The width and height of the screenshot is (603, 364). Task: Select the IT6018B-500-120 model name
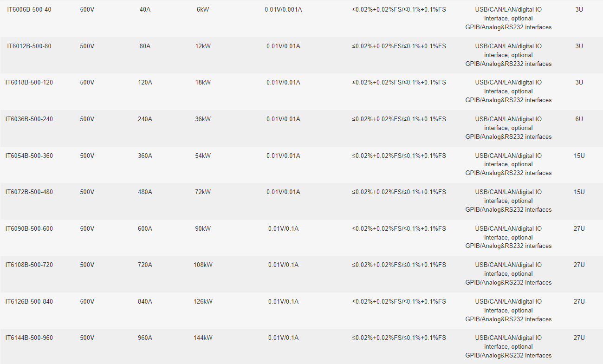pyautogui.click(x=29, y=82)
